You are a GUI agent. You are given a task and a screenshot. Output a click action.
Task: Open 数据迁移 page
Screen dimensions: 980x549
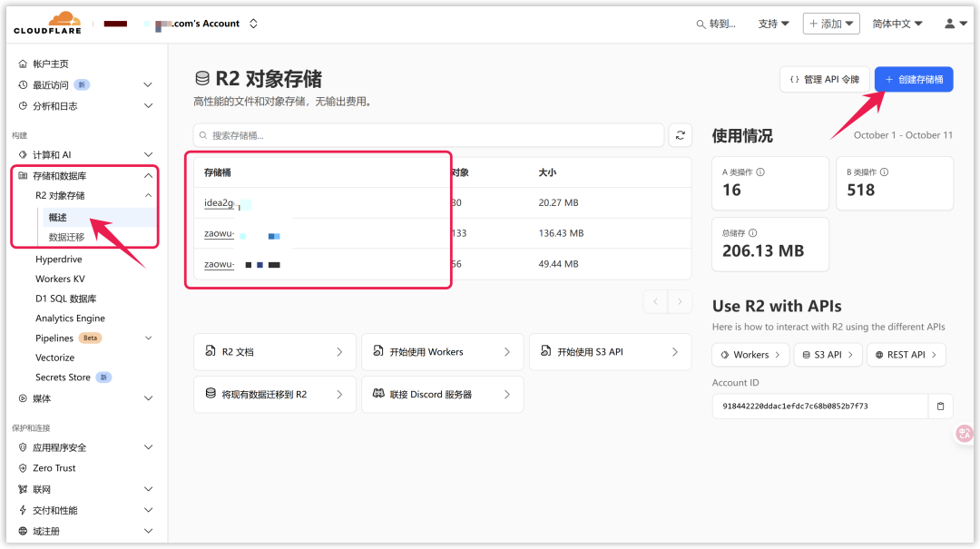66,238
